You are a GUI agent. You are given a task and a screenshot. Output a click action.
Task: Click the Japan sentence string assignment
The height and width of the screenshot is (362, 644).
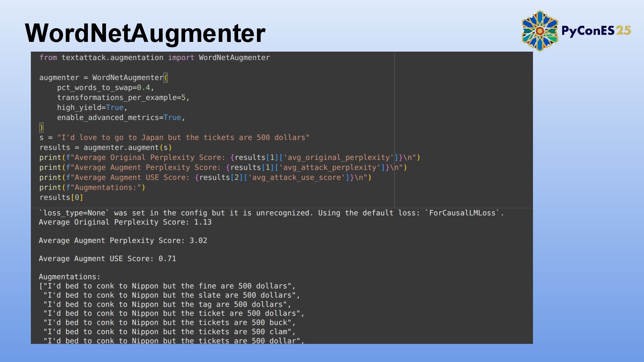coord(174,137)
